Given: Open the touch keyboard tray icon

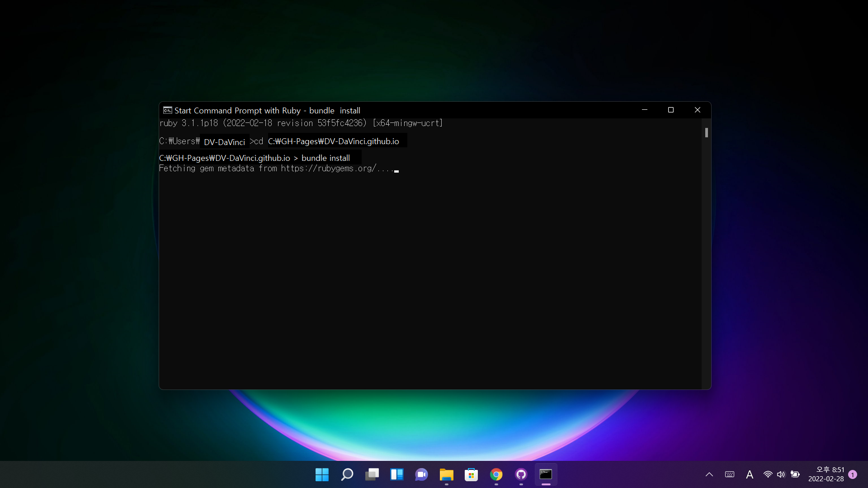Looking at the screenshot, I should (x=729, y=474).
